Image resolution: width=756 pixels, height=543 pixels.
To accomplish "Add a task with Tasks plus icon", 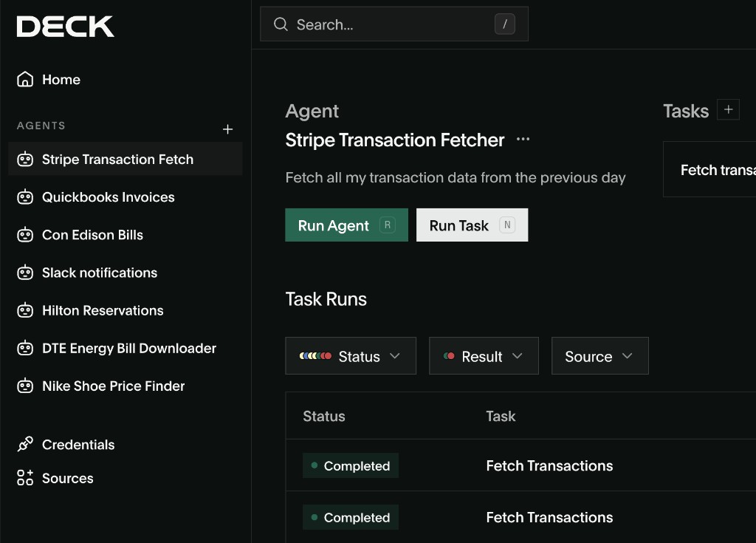I will point(728,110).
